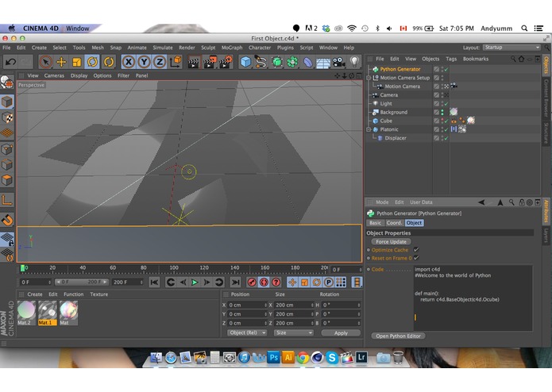The height and width of the screenshot is (392, 552).
Task: Play the animation forward
Action: pos(195,282)
